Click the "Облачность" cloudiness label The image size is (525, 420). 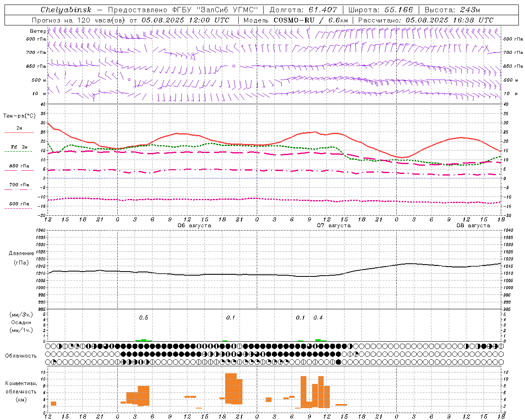tap(21, 356)
